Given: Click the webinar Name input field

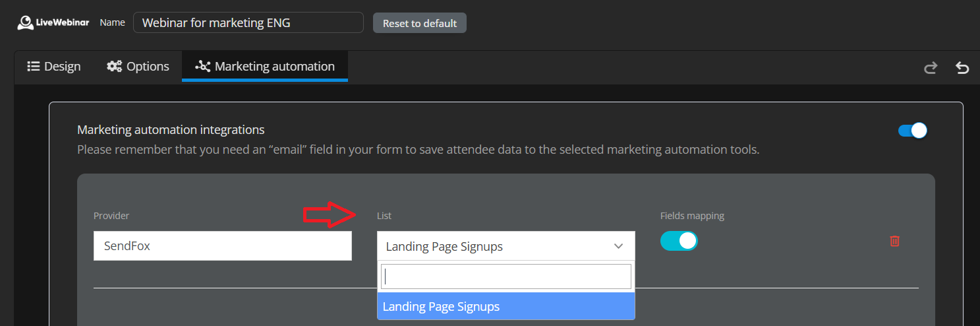Looking at the screenshot, I should pyautogui.click(x=248, y=22).
